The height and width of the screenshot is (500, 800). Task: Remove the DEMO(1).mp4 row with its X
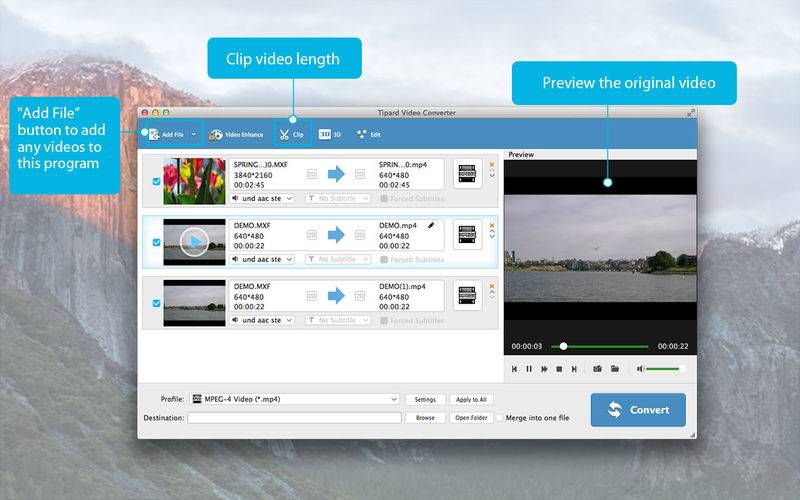pos(492,286)
